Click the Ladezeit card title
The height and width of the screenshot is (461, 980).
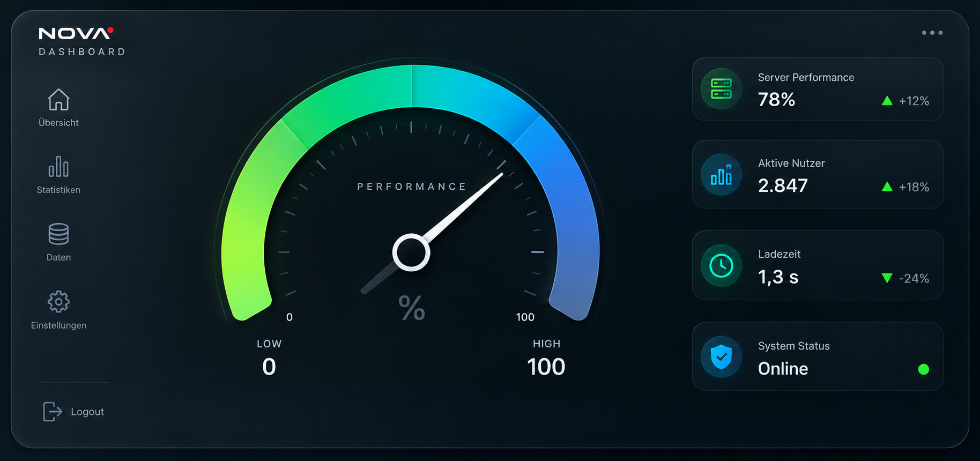[779, 254]
